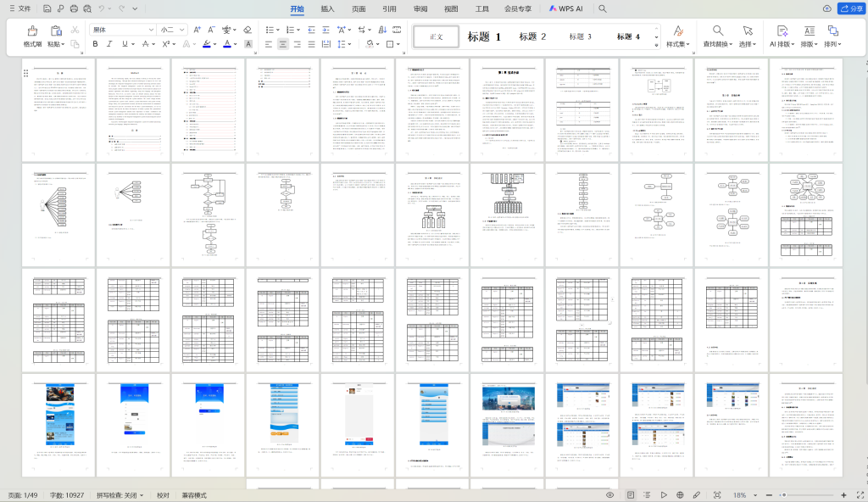Click the Cut scissors icon
This screenshot has height=502, width=868.
(x=75, y=30)
